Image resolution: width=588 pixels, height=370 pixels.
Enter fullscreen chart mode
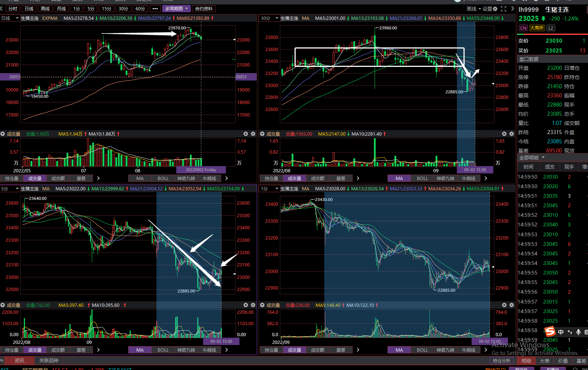[x=504, y=8]
